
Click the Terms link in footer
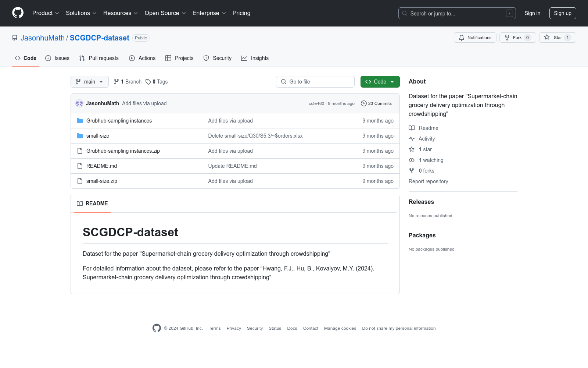(215, 328)
